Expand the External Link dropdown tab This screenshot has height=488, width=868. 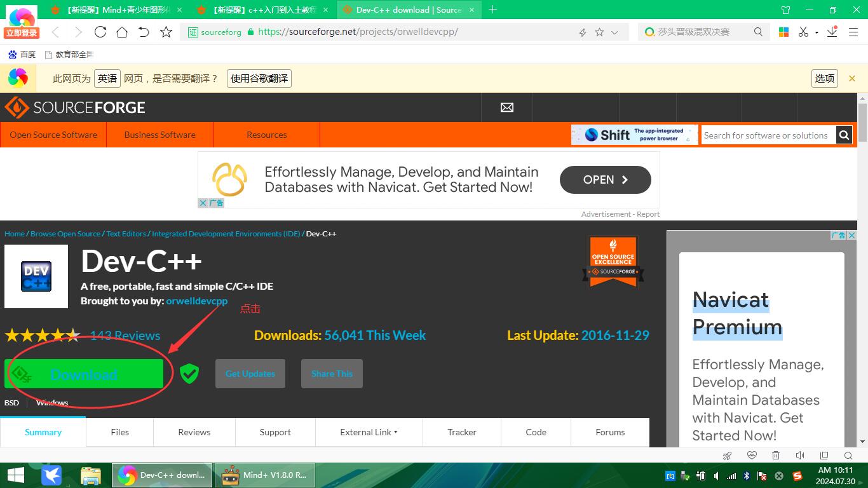click(x=369, y=432)
